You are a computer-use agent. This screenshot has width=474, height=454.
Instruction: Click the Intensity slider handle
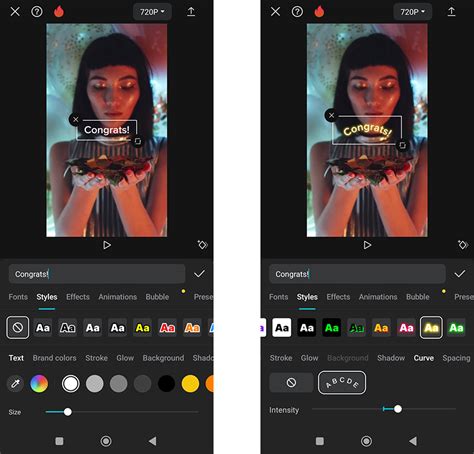[398, 409]
